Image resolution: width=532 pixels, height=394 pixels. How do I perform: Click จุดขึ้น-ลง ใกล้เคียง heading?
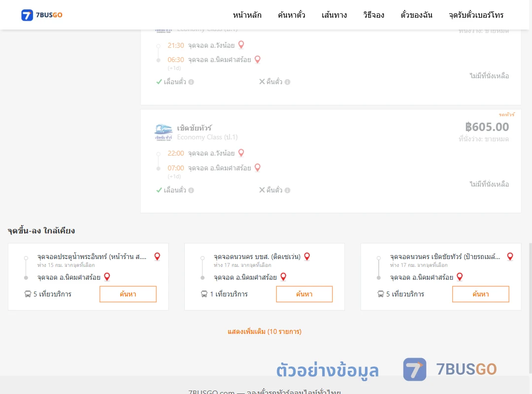(41, 231)
